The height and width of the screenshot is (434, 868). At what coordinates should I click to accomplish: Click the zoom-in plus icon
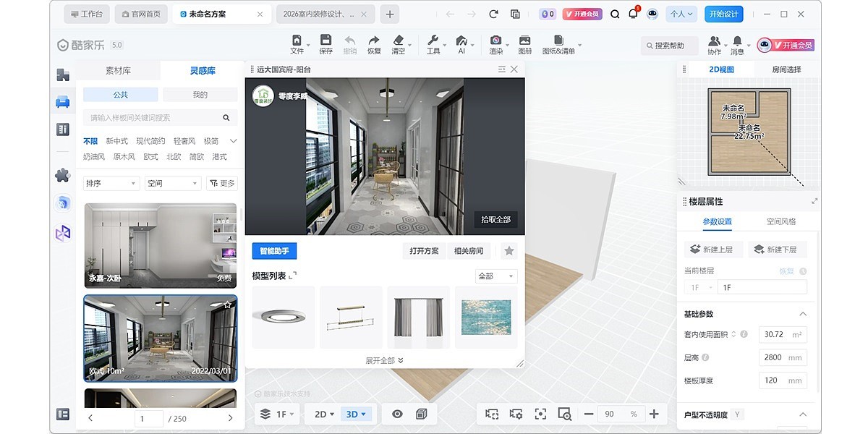click(x=654, y=414)
